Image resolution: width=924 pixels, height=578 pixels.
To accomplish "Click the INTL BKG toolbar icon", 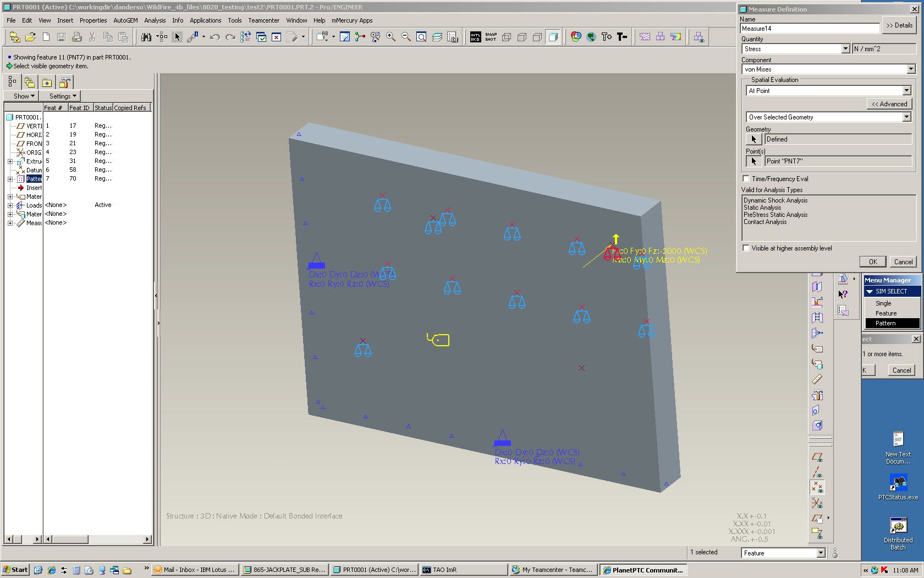I will click(x=475, y=37).
